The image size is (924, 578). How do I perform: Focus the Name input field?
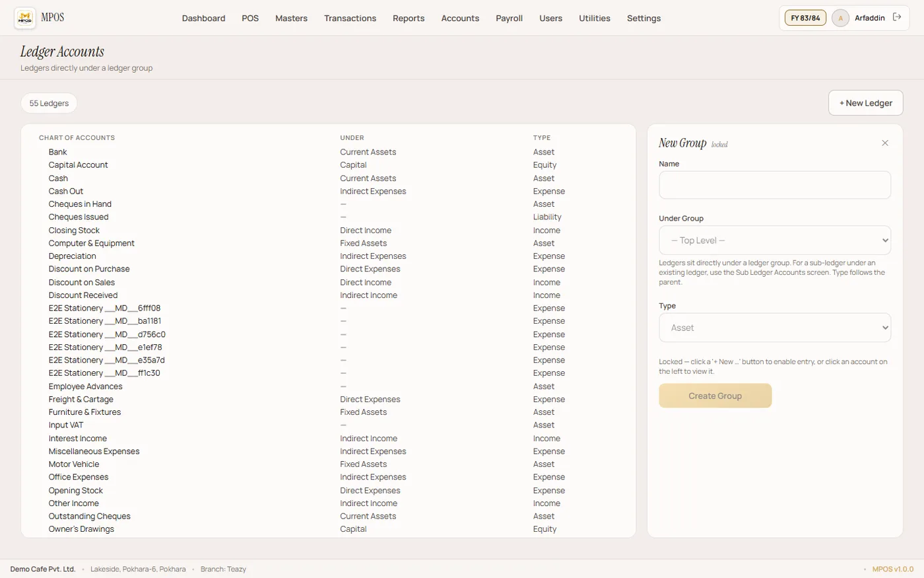pyautogui.click(x=775, y=185)
